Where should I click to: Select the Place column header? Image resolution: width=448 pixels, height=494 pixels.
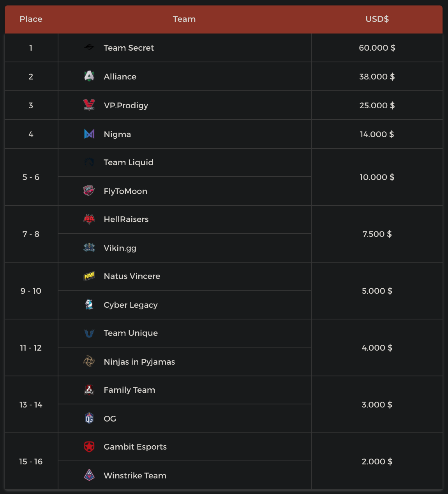(x=31, y=19)
